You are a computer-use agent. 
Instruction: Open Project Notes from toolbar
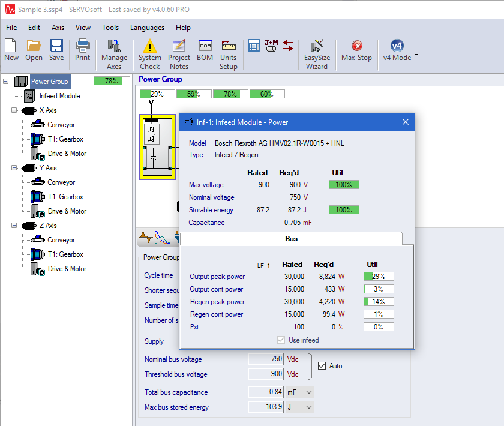(179, 53)
